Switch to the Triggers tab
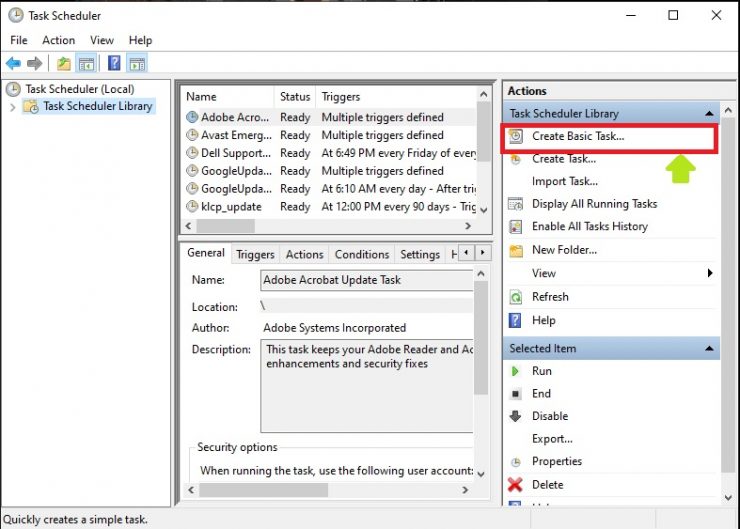Viewport: 740px width, 529px height. [x=255, y=255]
